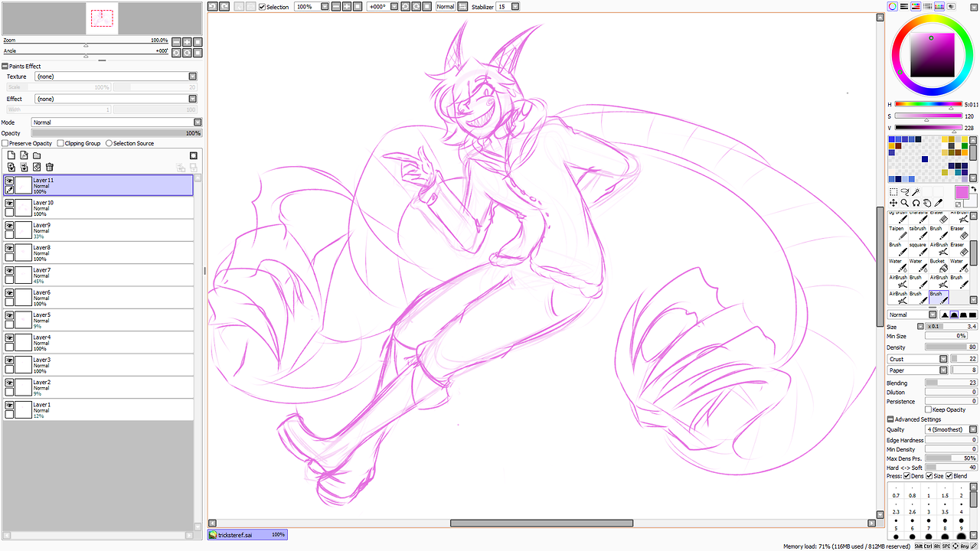The image size is (980, 551).
Task: Open the Stabilizer value dropdown
Action: coord(515,7)
